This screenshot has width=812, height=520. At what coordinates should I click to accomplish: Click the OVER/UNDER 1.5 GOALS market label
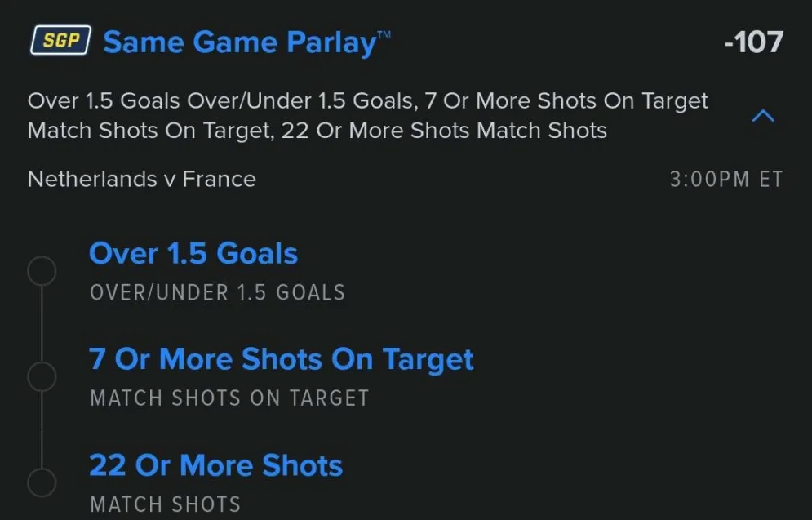pos(217,292)
